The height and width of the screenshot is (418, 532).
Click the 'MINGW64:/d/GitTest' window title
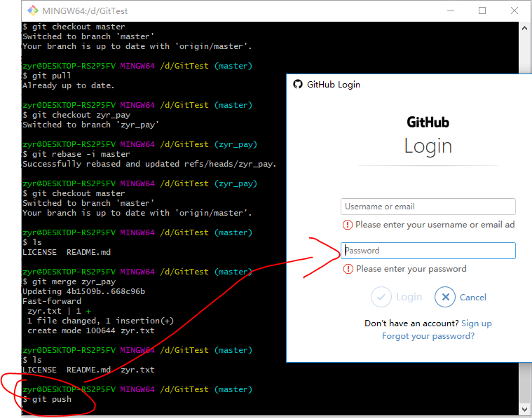tap(85, 11)
